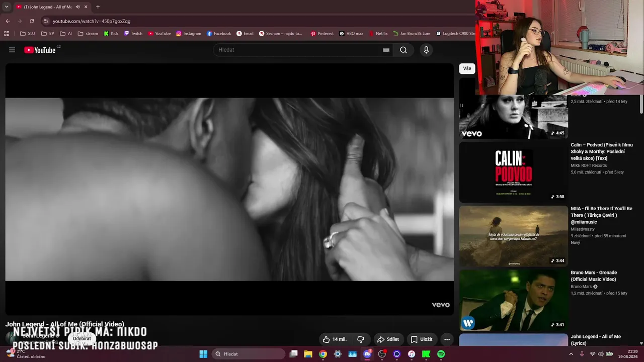
Task: Open the Bruno Mars Grenade thumbnail
Action: tap(513, 300)
